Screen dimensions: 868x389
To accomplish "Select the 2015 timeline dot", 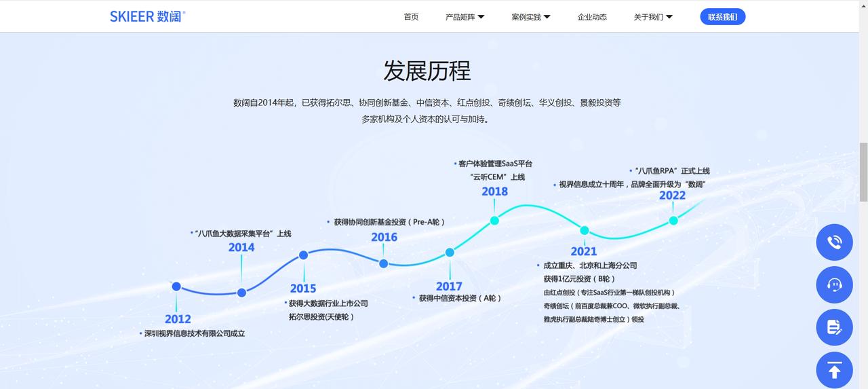I will click(x=304, y=255).
